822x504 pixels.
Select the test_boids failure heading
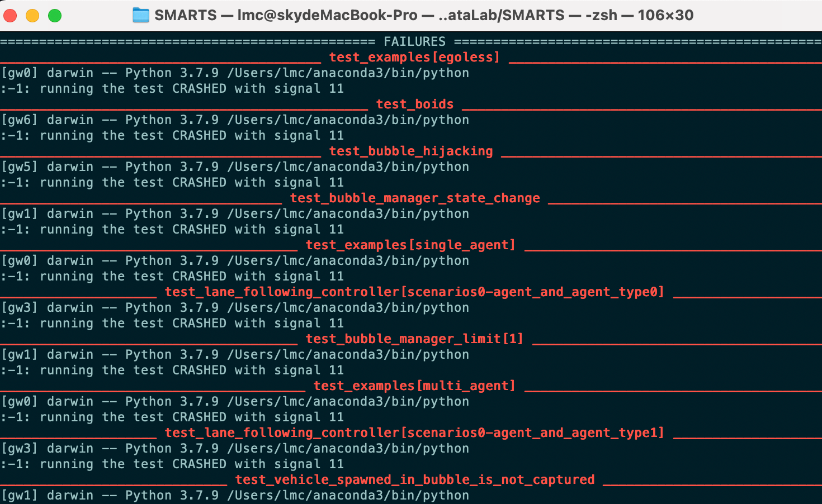414,104
